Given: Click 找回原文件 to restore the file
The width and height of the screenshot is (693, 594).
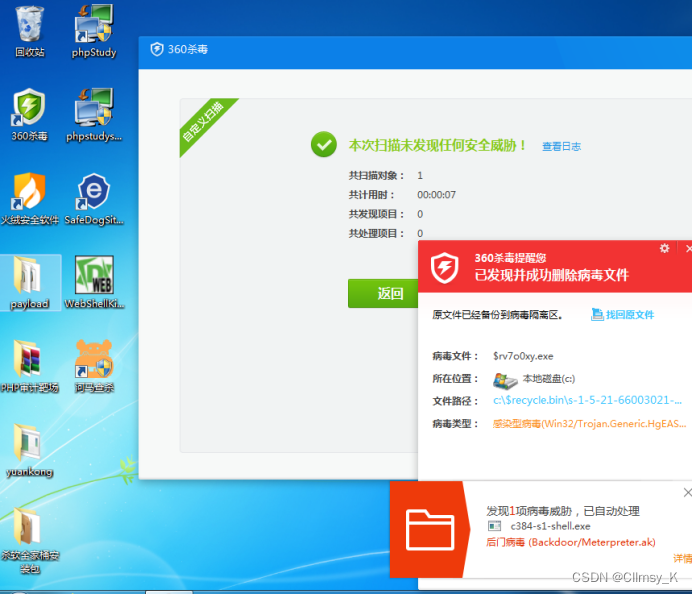Looking at the screenshot, I should coord(622,314).
